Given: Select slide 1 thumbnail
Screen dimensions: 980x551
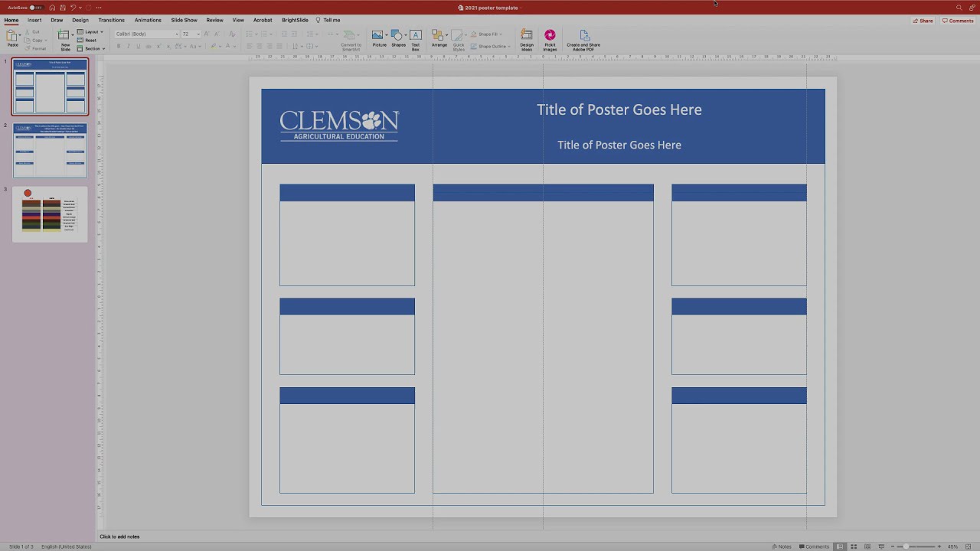Looking at the screenshot, I should (x=50, y=86).
